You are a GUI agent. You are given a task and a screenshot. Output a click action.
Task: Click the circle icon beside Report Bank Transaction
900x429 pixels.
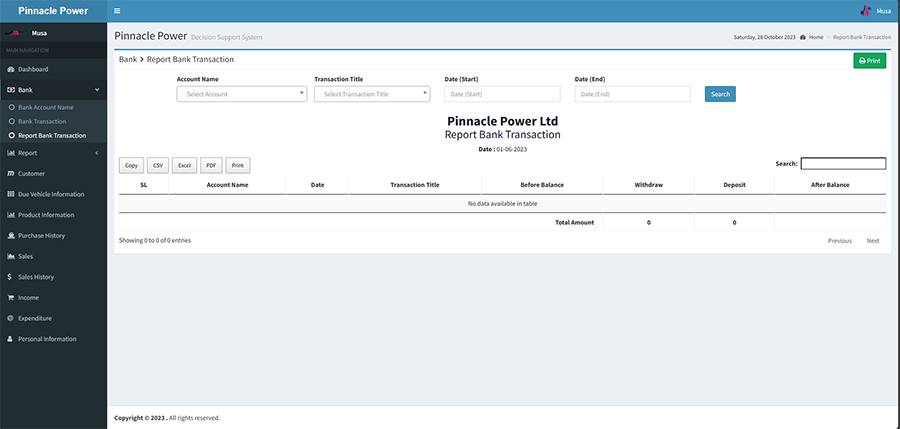point(11,136)
